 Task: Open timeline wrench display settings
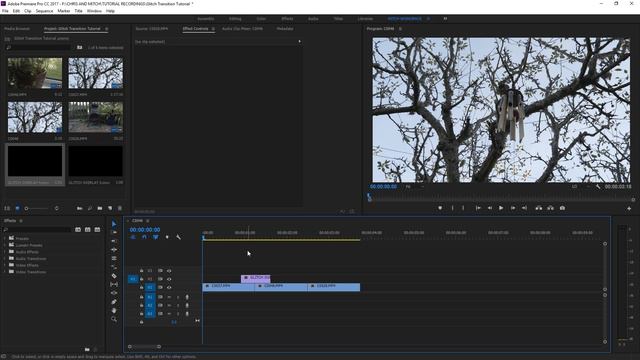178,237
